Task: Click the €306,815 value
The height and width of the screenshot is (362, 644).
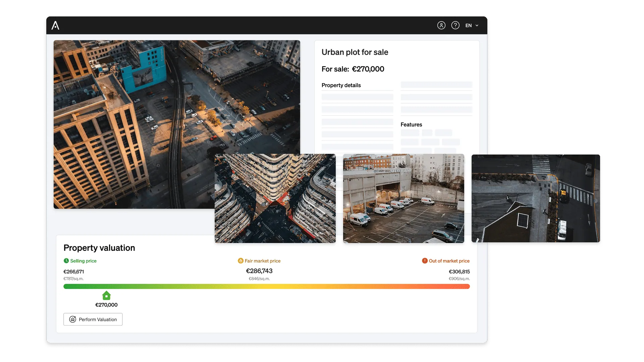Action: [460, 272]
